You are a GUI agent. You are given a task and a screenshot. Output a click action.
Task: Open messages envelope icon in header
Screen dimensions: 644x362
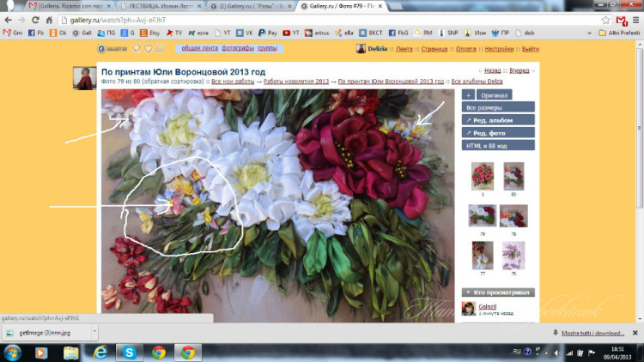(161, 48)
